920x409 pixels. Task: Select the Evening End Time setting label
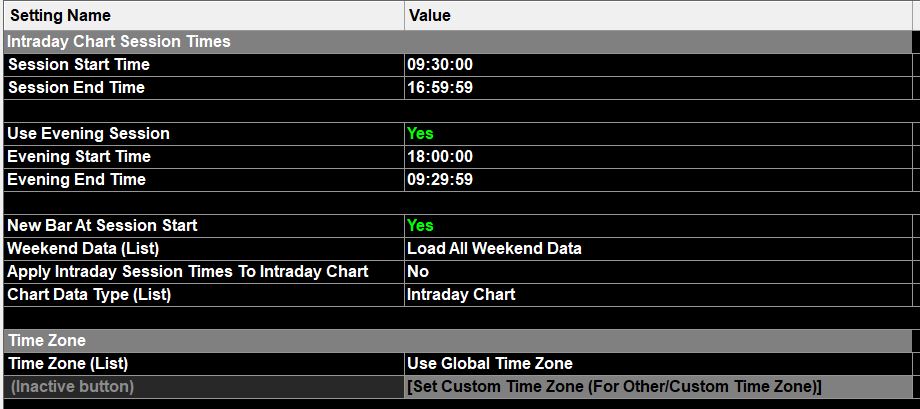[76, 179]
